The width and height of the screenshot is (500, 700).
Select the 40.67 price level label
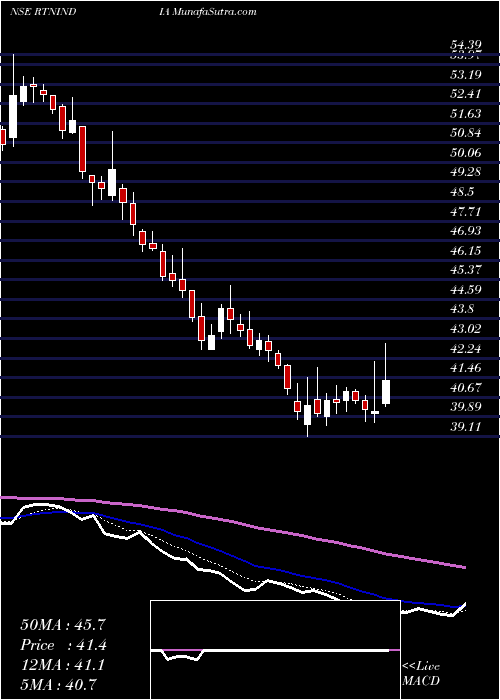[465, 387]
